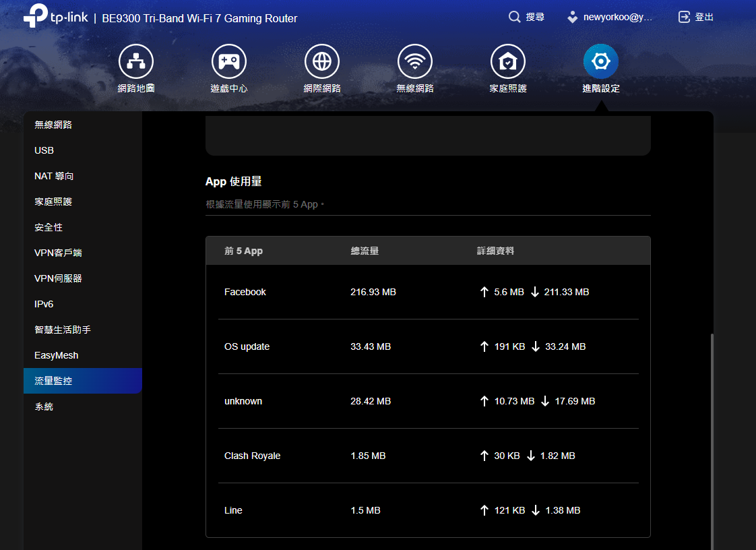756x550 pixels.
Task: Open the 無線網路 Wi-Fi icon in top navigation
Action: (415, 61)
